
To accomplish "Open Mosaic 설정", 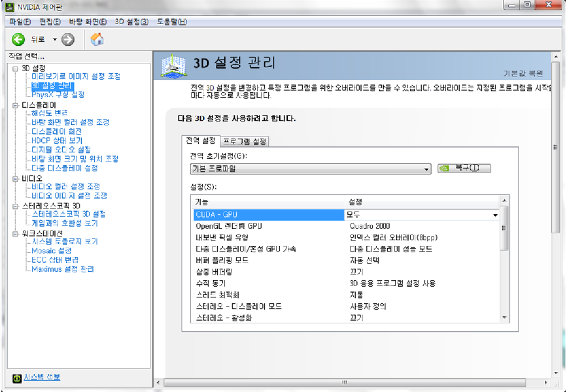I will point(51,251).
